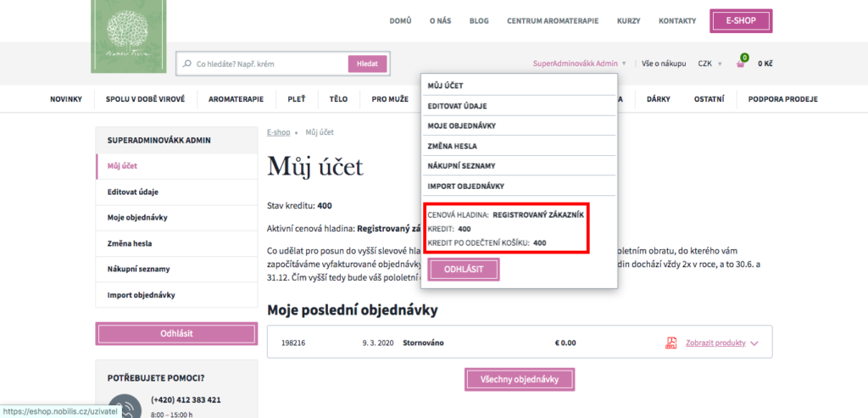Image resolution: width=868 pixels, height=418 pixels.
Task: Click the PDF icon for order 198216
Action: tap(671, 343)
